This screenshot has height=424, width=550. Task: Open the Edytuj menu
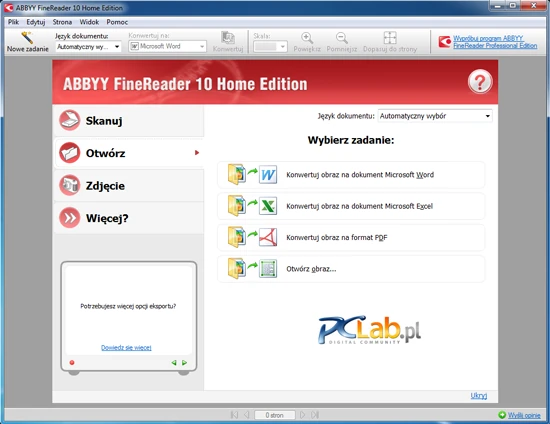pos(36,22)
